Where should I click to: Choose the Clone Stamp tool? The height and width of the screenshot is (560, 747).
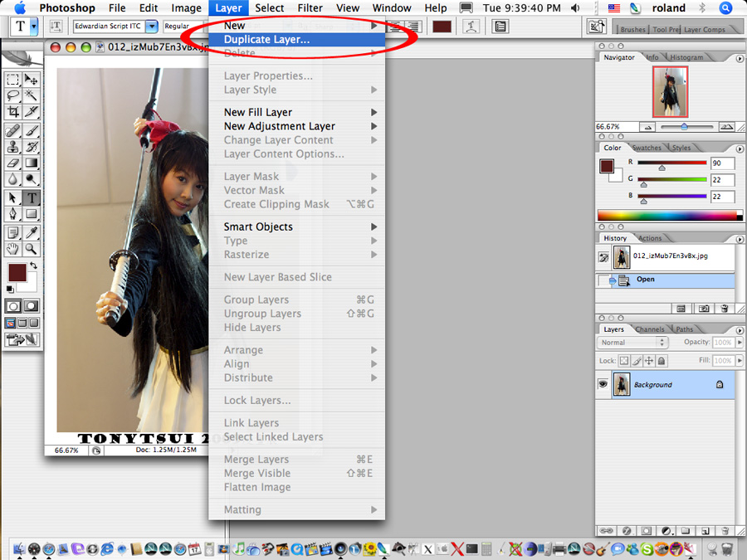tap(13, 147)
